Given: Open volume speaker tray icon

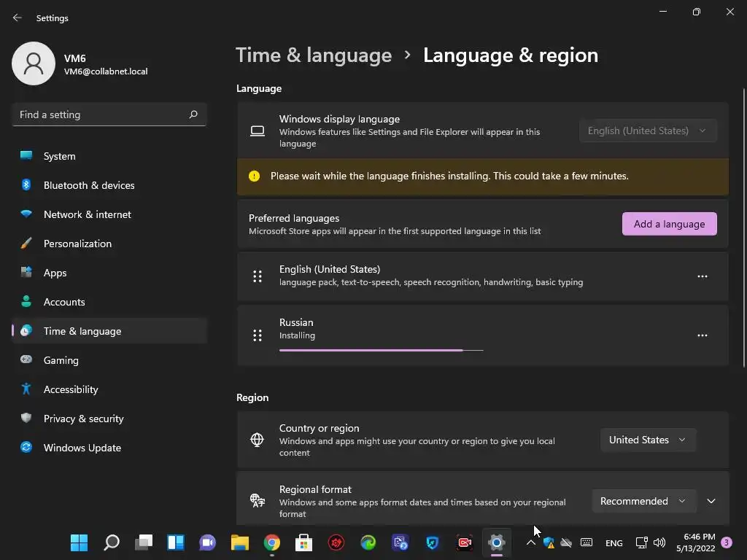Looking at the screenshot, I should click(x=659, y=542).
